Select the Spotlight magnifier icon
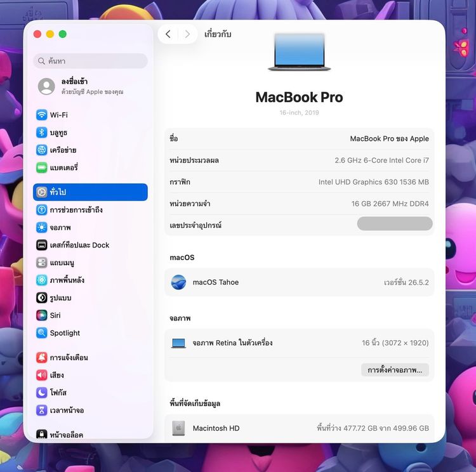The height and width of the screenshot is (472, 476). (x=42, y=333)
